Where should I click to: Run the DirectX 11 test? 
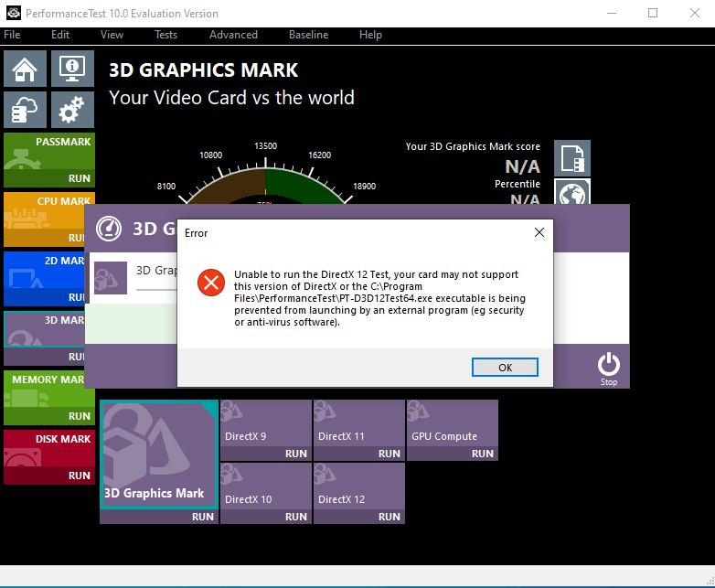tap(390, 454)
